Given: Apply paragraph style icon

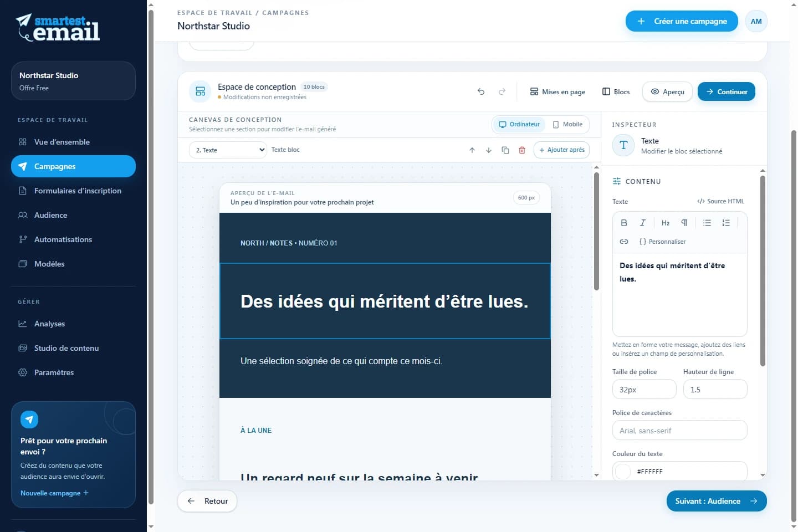Looking at the screenshot, I should tap(684, 223).
